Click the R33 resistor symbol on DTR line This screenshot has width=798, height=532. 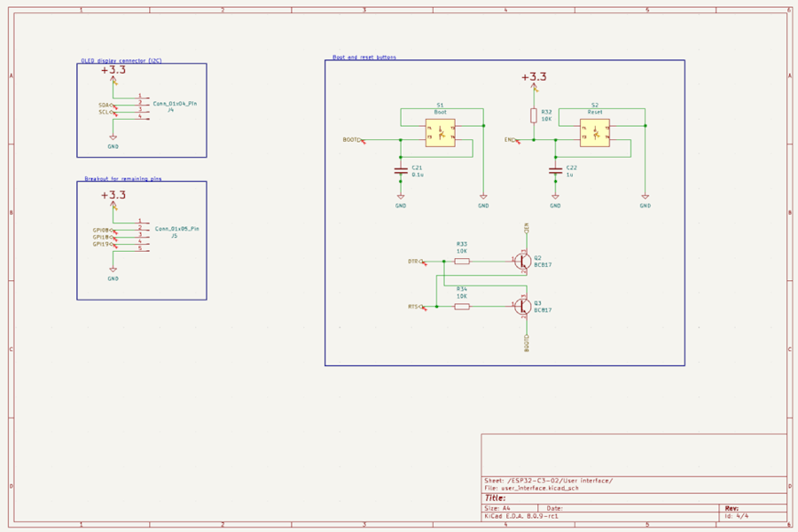pyautogui.click(x=462, y=262)
